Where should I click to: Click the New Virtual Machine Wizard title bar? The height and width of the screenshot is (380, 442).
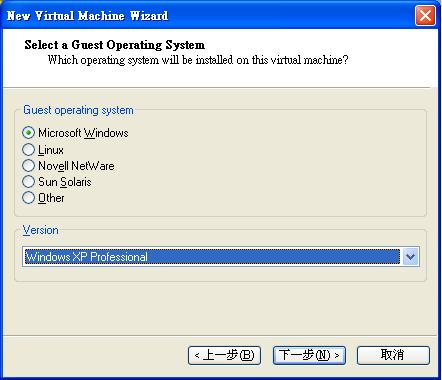coord(208,15)
